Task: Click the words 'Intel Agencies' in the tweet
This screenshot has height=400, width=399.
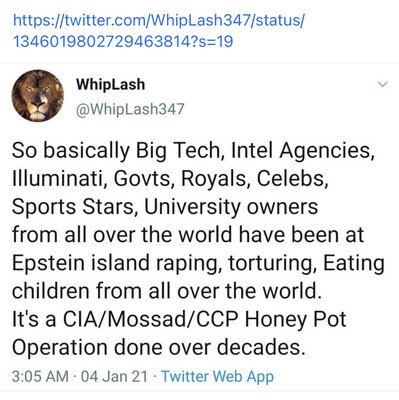Action: [300, 151]
